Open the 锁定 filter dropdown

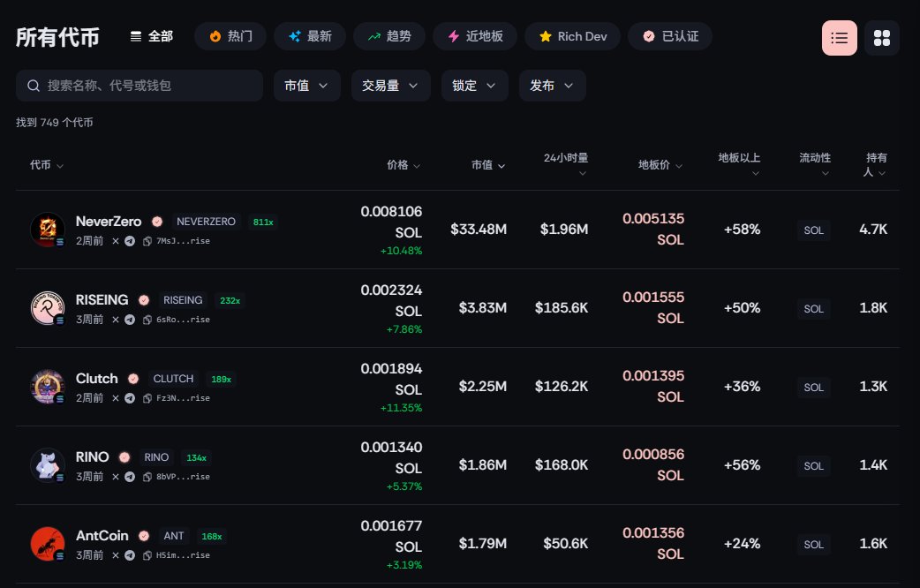[x=475, y=86]
